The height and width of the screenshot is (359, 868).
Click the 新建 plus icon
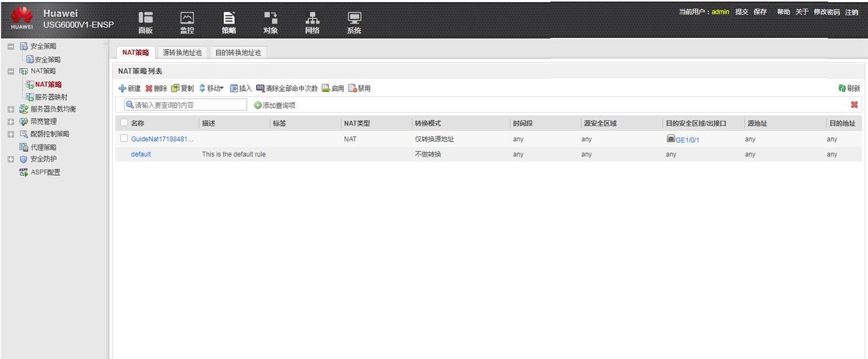pos(122,88)
